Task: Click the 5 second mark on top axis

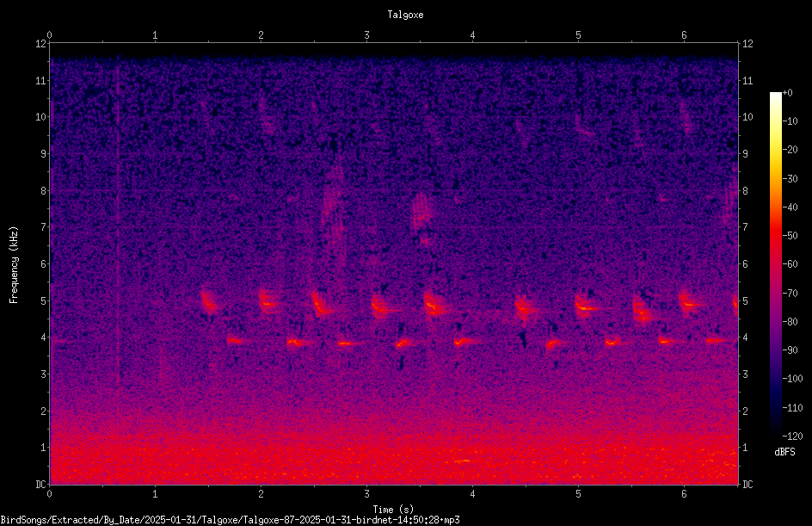Action: tap(578, 35)
